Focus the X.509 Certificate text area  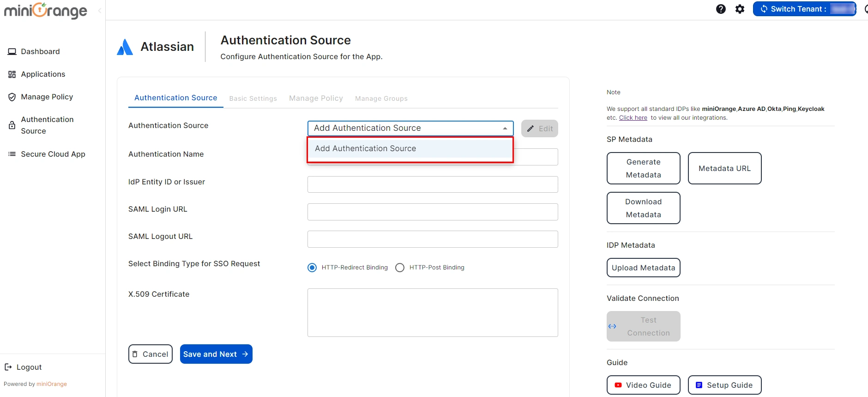(433, 312)
